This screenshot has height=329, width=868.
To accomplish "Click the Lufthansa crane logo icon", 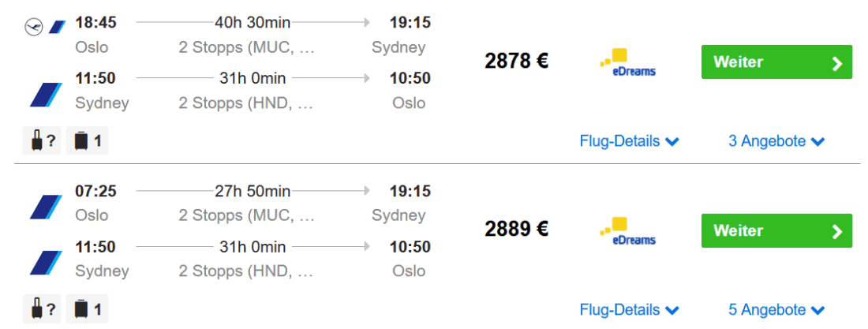I will point(33,28).
